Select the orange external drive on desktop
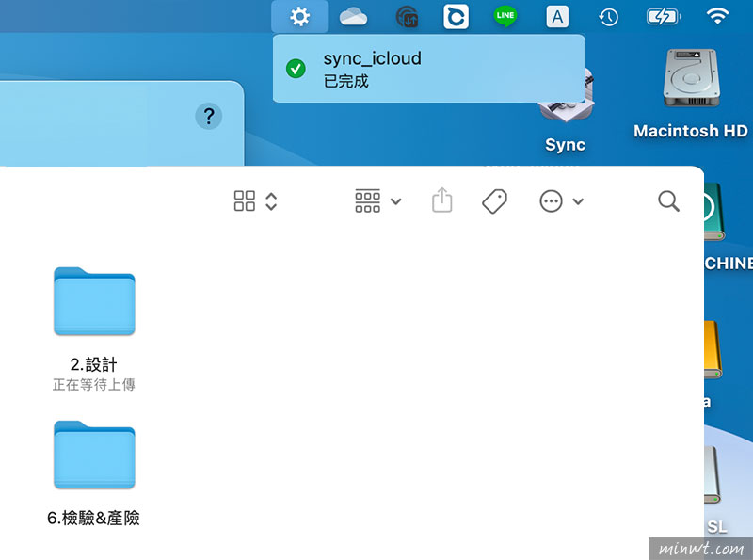This screenshot has width=753, height=560. 713,349
